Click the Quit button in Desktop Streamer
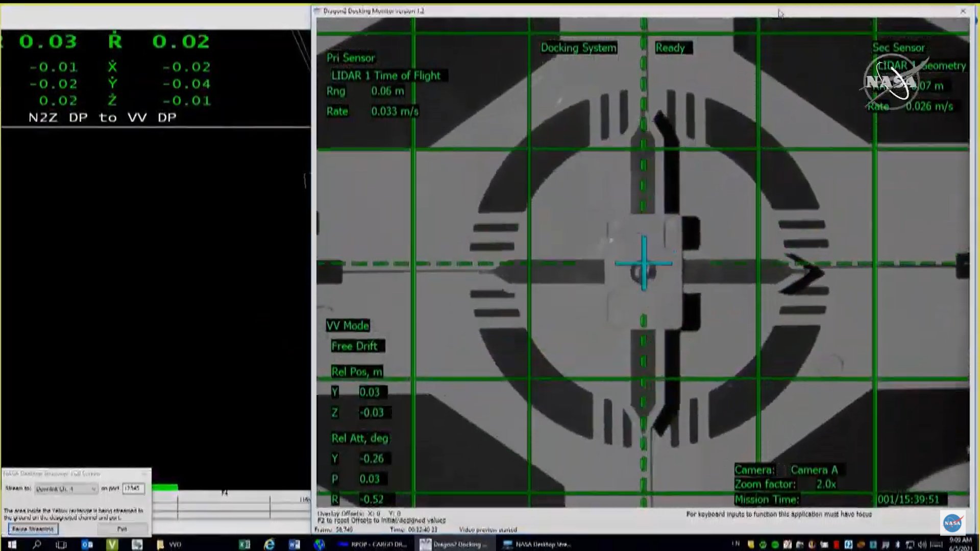The height and width of the screenshot is (551, 980). (122, 529)
